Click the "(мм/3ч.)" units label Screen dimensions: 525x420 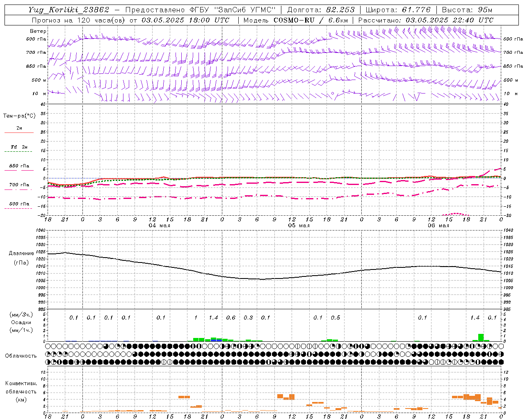21,315
